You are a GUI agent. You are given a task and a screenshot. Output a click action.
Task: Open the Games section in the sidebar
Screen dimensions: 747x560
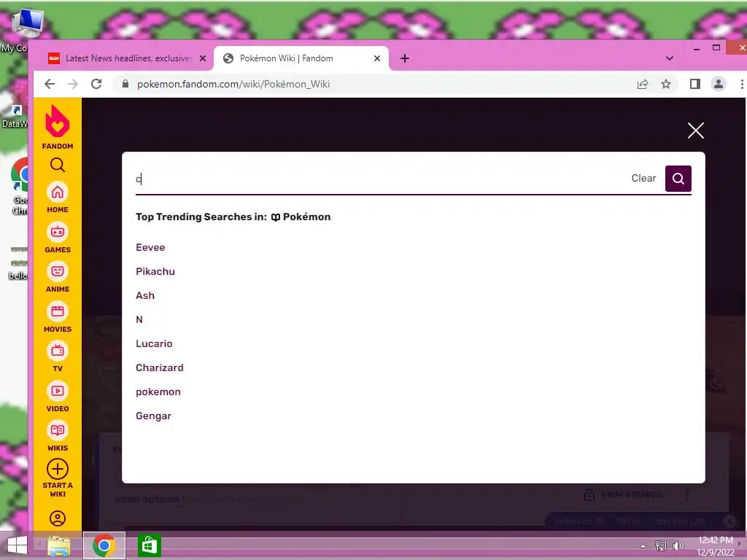(x=58, y=238)
